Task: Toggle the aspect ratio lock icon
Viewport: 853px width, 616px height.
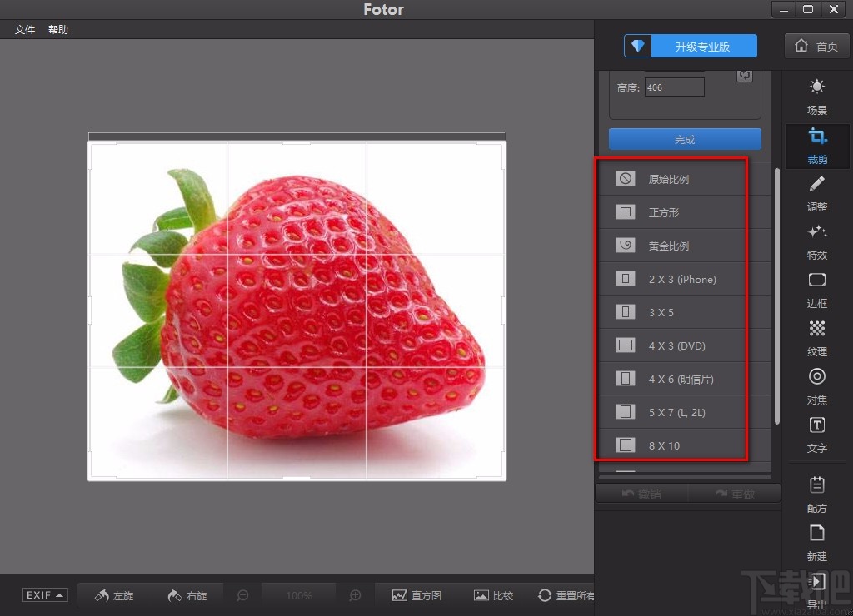Action: [745, 76]
